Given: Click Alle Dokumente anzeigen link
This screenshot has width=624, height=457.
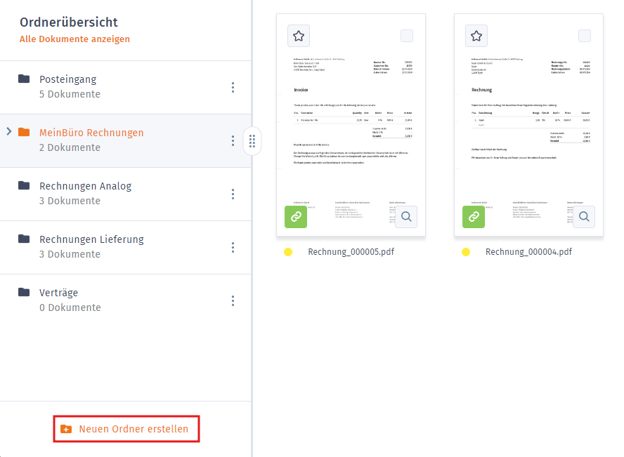Looking at the screenshot, I should tap(75, 39).
